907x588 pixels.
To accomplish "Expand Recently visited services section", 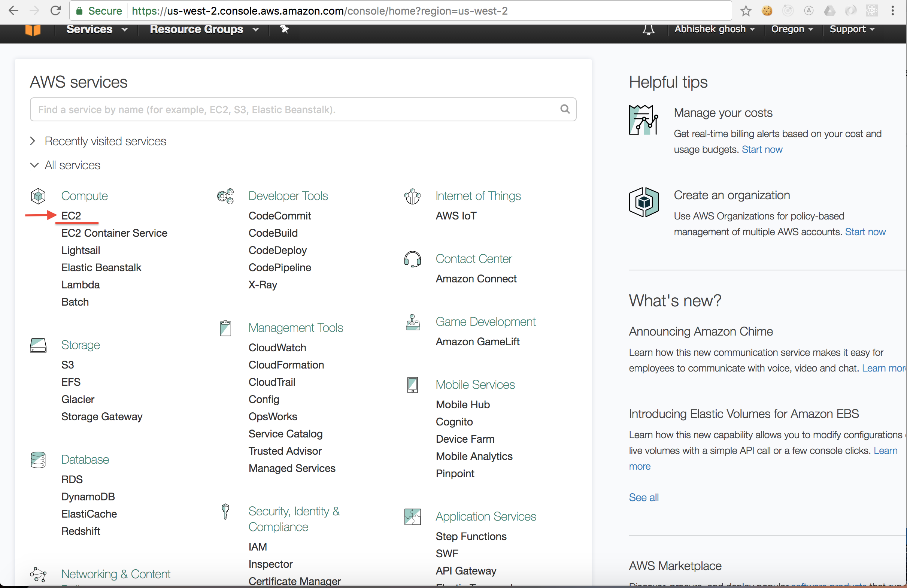I will click(105, 141).
